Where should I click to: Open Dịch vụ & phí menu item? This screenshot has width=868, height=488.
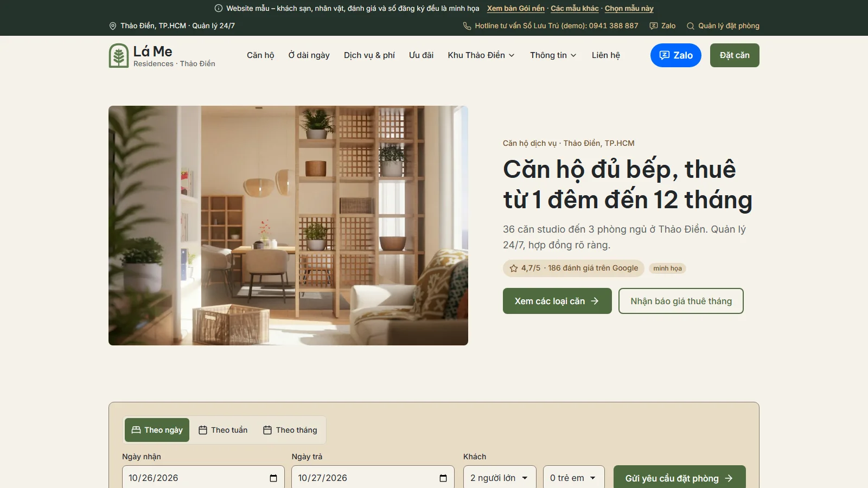[x=369, y=55]
